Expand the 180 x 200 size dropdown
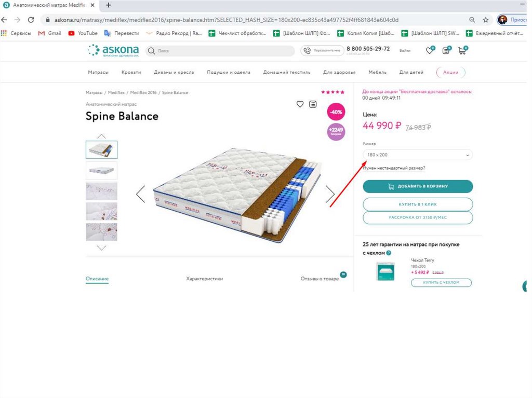 point(418,155)
